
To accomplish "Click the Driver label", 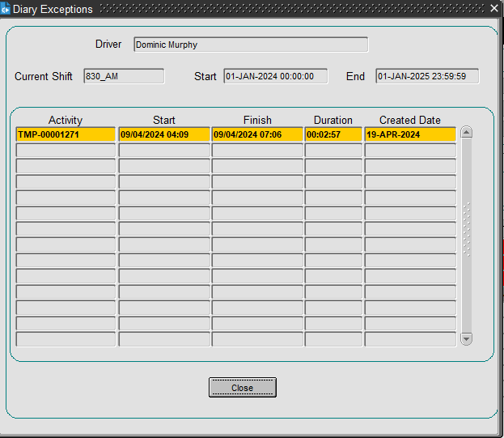I will click(x=108, y=44).
